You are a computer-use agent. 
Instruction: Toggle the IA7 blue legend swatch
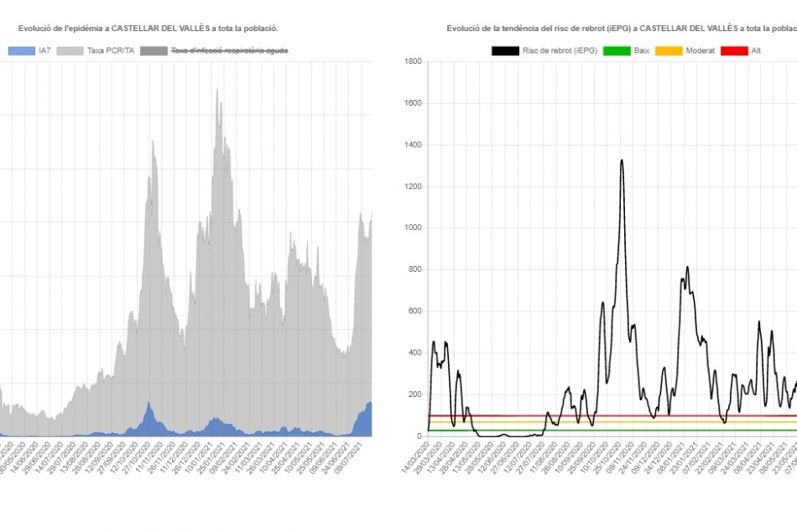coord(21,51)
